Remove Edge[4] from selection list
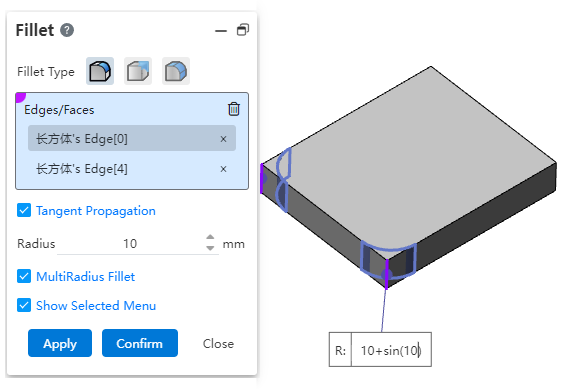564x389 pixels. click(x=223, y=169)
